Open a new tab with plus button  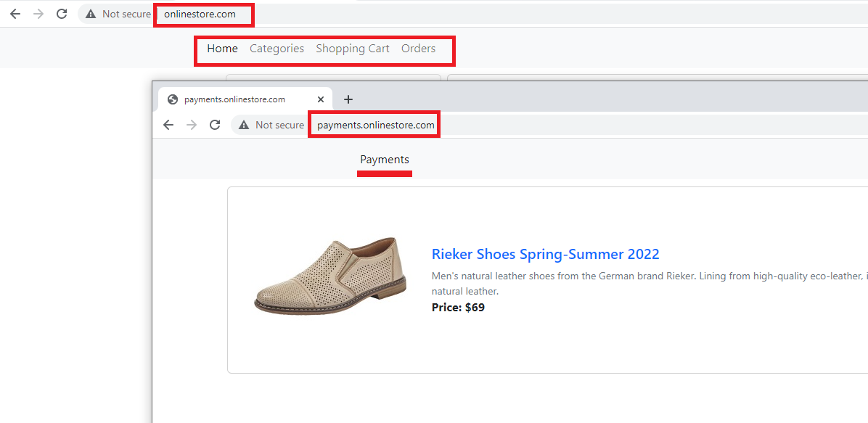pyautogui.click(x=348, y=99)
